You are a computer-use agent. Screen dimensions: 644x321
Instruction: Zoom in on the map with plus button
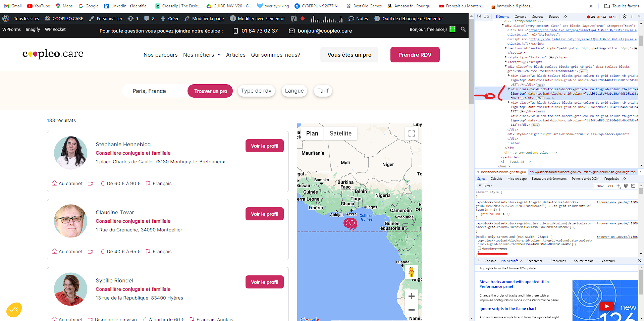(x=412, y=296)
